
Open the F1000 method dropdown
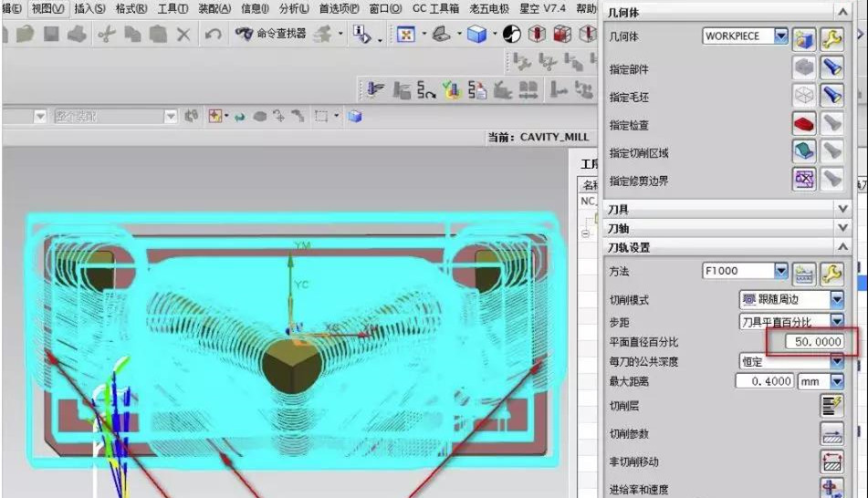pyautogui.click(x=780, y=272)
